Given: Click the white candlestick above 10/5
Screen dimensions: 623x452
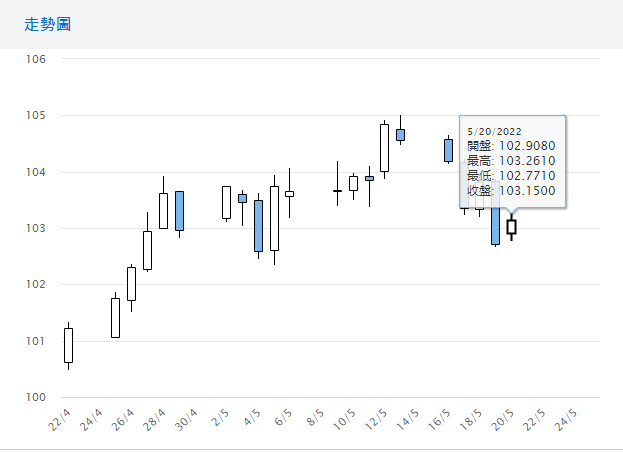Looking at the screenshot, I should tap(353, 183).
